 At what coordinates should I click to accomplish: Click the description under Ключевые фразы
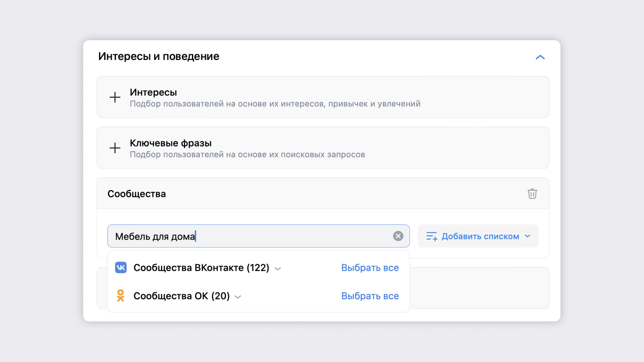pyautogui.click(x=247, y=155)
